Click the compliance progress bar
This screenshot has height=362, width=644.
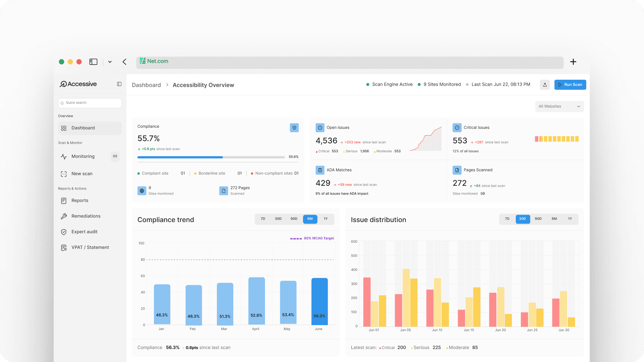click(x=211, y=157)
